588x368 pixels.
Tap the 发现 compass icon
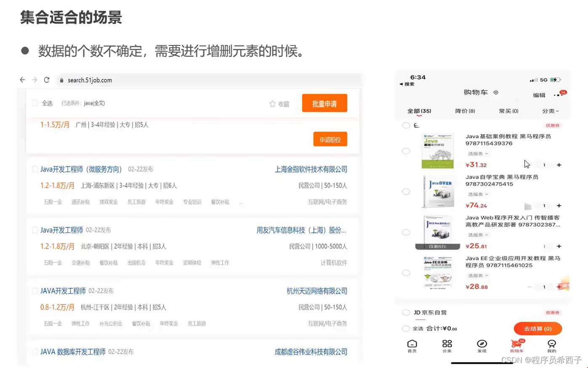point(482,344)
